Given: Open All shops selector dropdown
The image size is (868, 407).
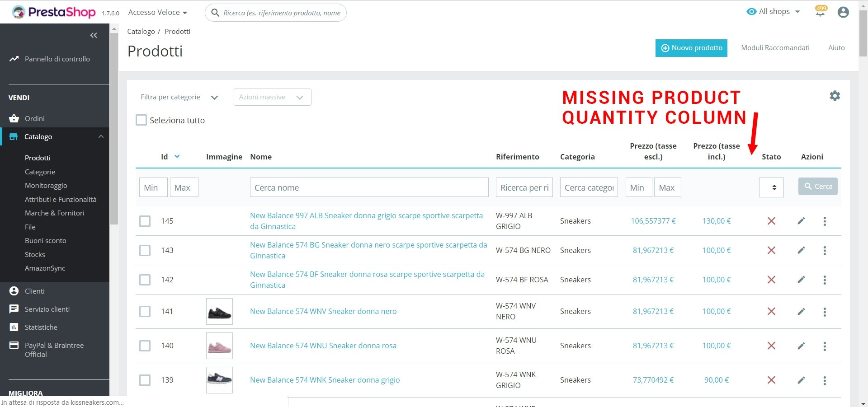Looking at the screenshot, I should coord(774,11).
